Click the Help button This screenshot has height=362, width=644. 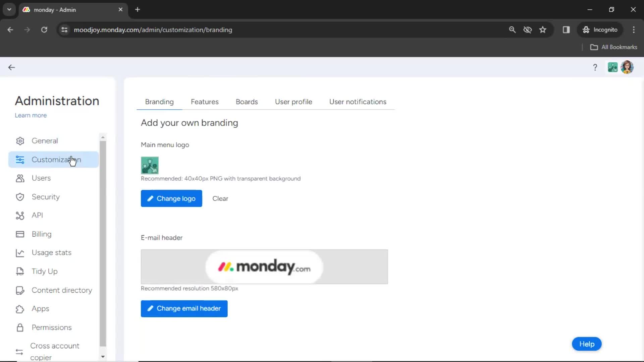coord(587,344)
